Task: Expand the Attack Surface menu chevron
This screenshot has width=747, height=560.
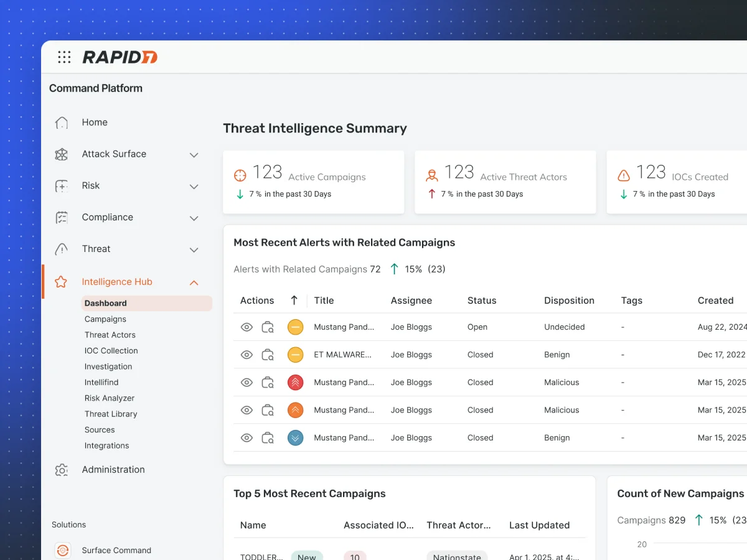Action: pos(194,155)
